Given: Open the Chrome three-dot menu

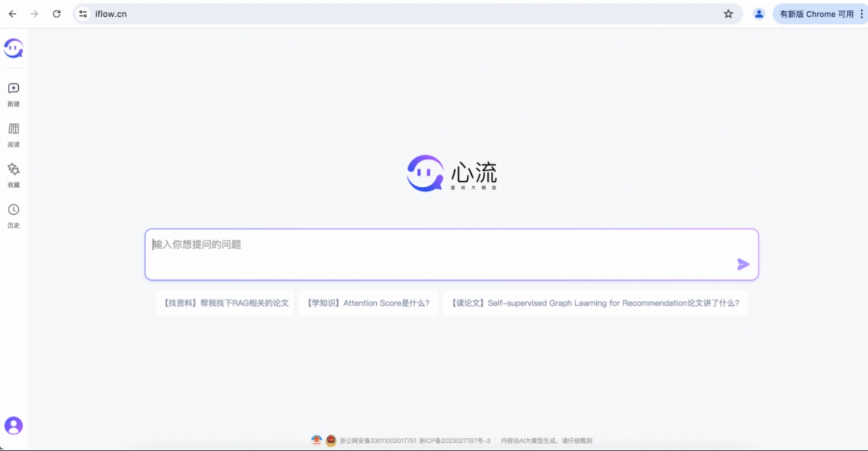Looking at the screenshot, I should click(862, 14).
